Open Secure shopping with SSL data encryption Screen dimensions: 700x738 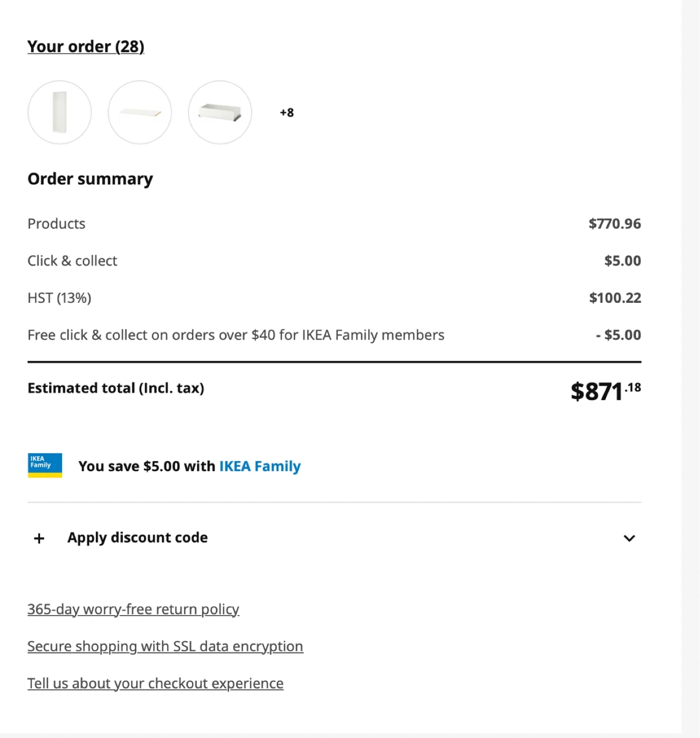165,646
